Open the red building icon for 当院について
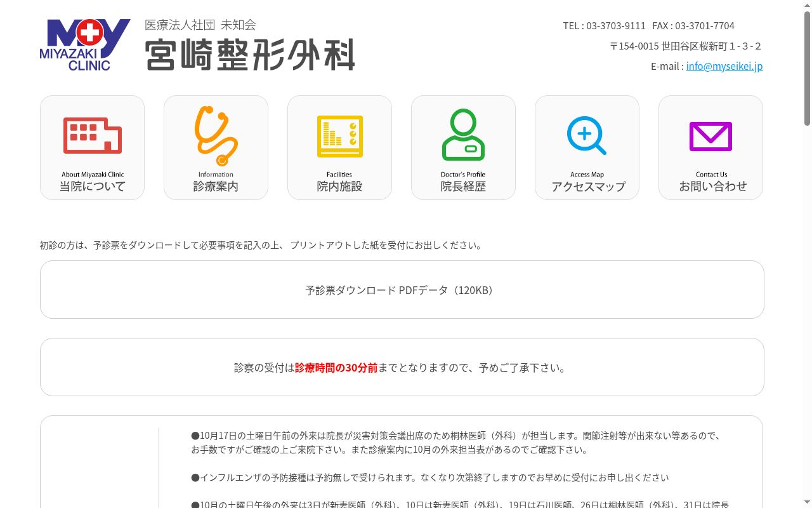812x508 pixels. click(92, 147)
